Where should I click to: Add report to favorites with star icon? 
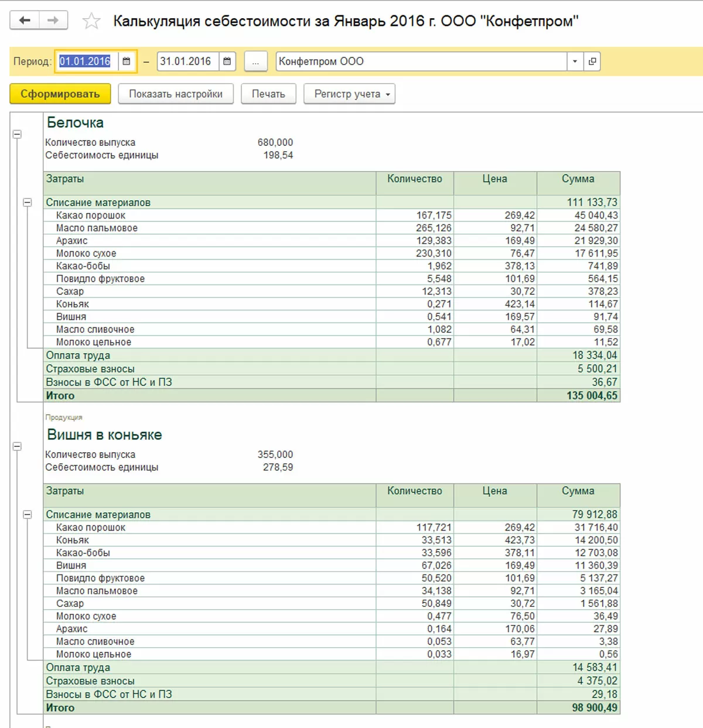coord(91,22)
